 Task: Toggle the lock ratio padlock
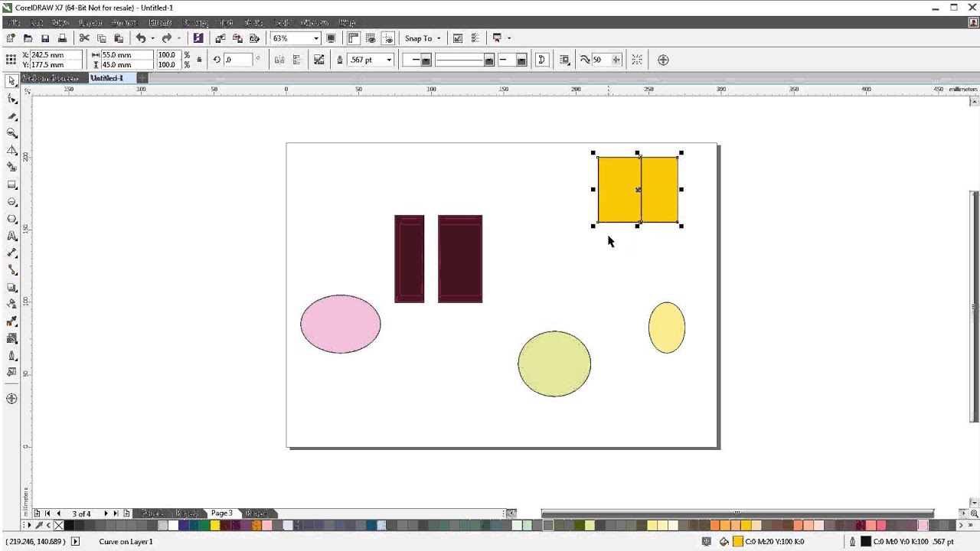tap(199, 60)
